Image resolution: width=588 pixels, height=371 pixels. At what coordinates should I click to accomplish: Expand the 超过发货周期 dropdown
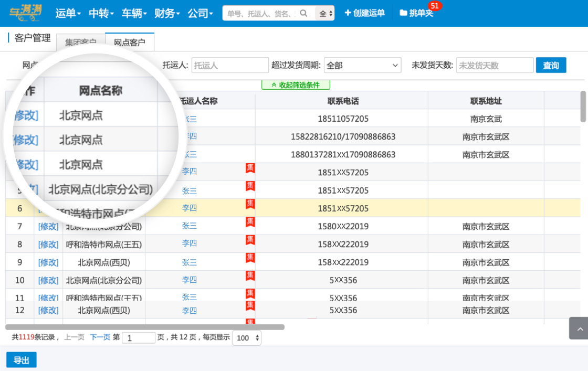362,65
